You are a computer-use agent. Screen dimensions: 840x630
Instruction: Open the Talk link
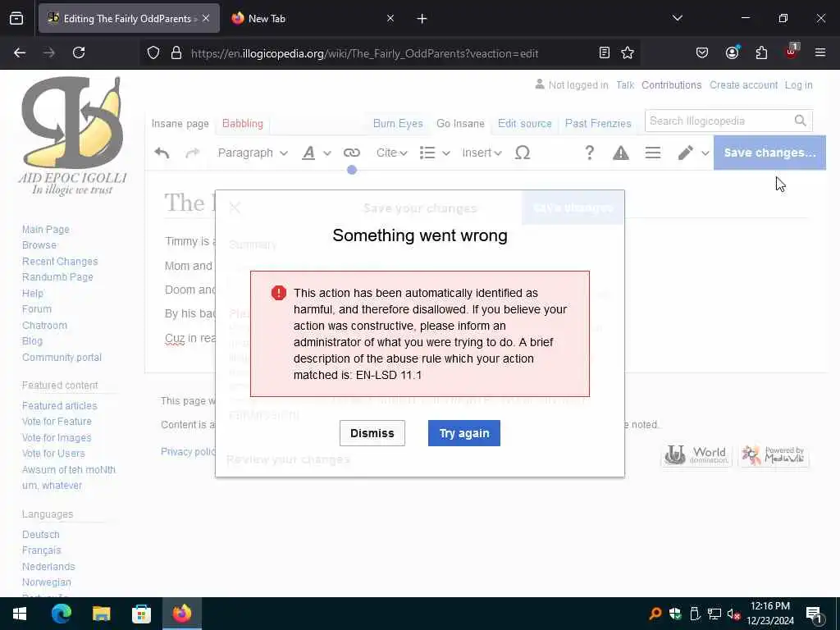click(x=624, y=85)
